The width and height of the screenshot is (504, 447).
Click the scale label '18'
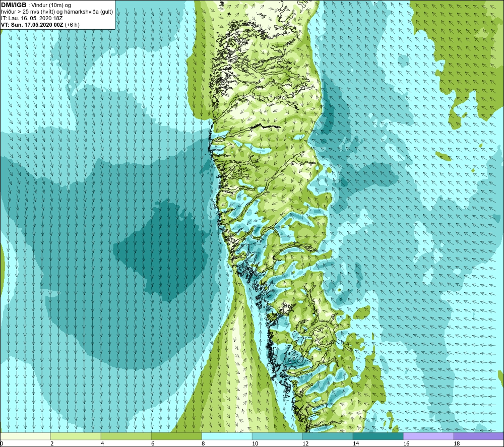457,444
